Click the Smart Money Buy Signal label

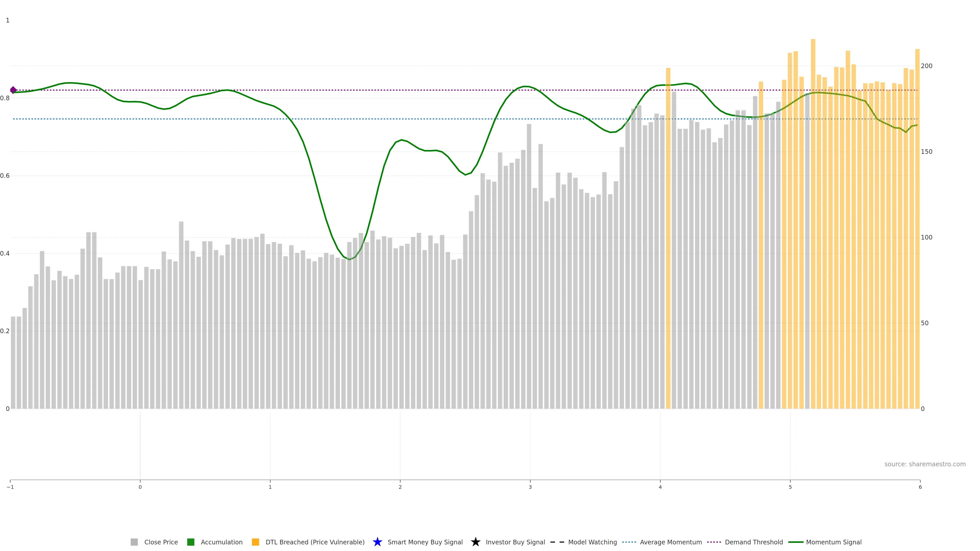pos(425,542)
